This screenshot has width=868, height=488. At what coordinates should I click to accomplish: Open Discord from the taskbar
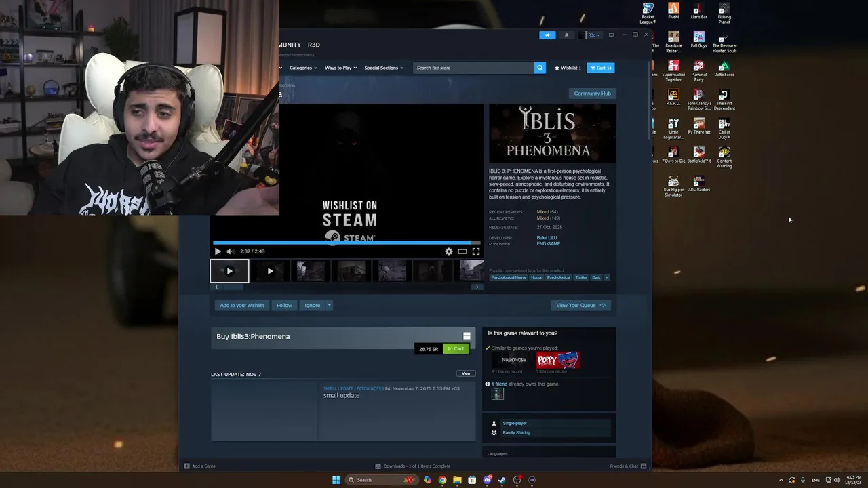pyautogui.click(x=487, y=480)
